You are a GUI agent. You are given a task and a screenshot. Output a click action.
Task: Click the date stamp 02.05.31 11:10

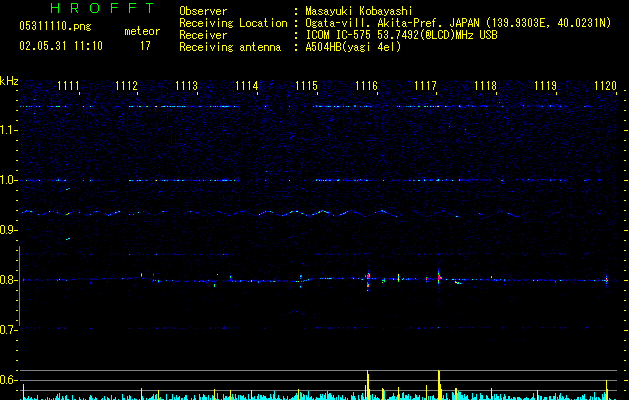55,46
